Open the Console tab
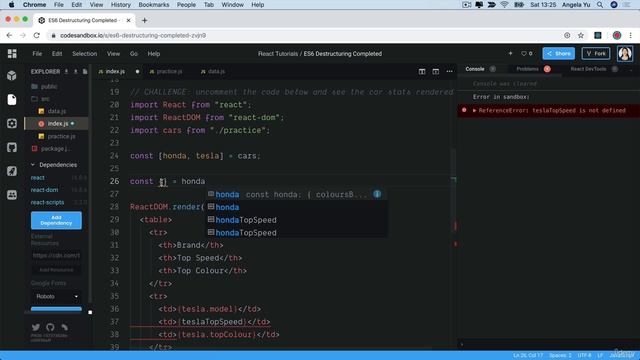640x360 pixels. click(x=475, y=69)
